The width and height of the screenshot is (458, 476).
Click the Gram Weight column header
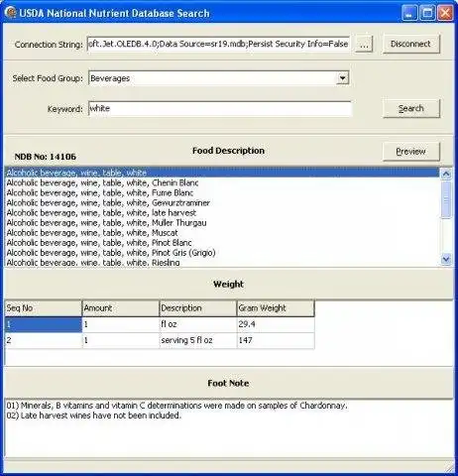(x=276, y=308)
